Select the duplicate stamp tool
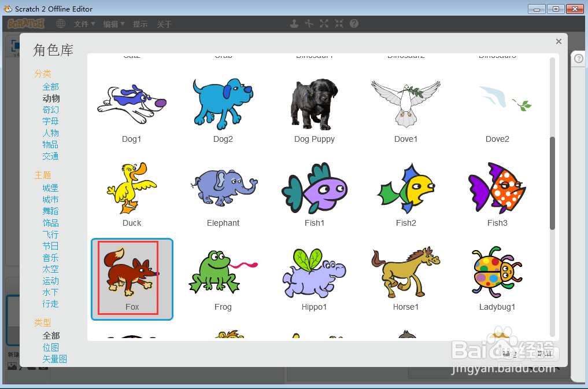Screen dimensions: 588x389 [x=294, y=24]
